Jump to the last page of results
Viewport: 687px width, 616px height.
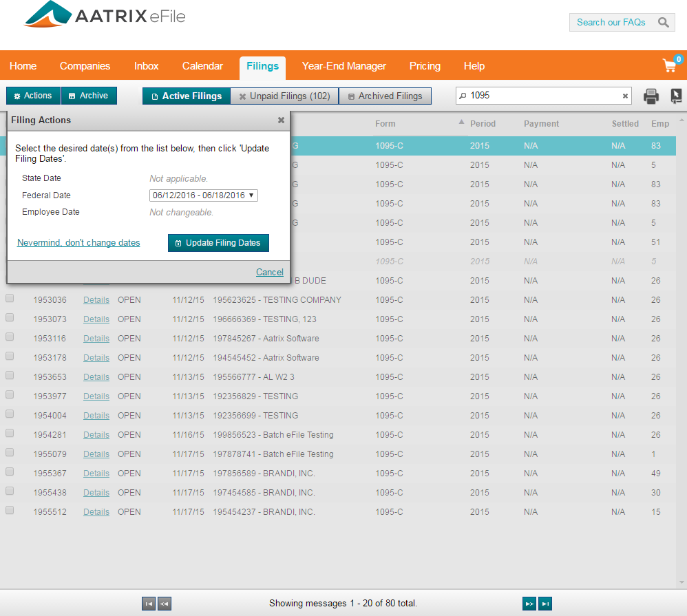tap(545, 604)
